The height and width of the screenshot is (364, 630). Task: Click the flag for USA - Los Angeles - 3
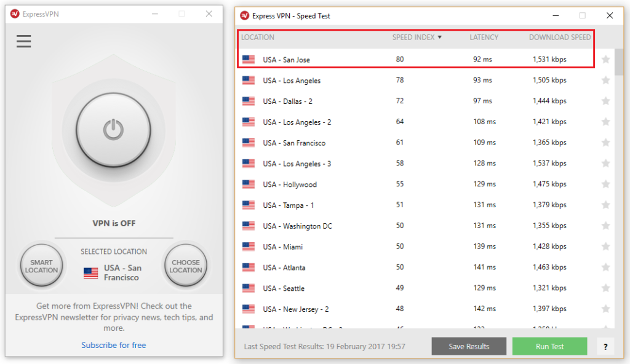[x=249, y=164]
